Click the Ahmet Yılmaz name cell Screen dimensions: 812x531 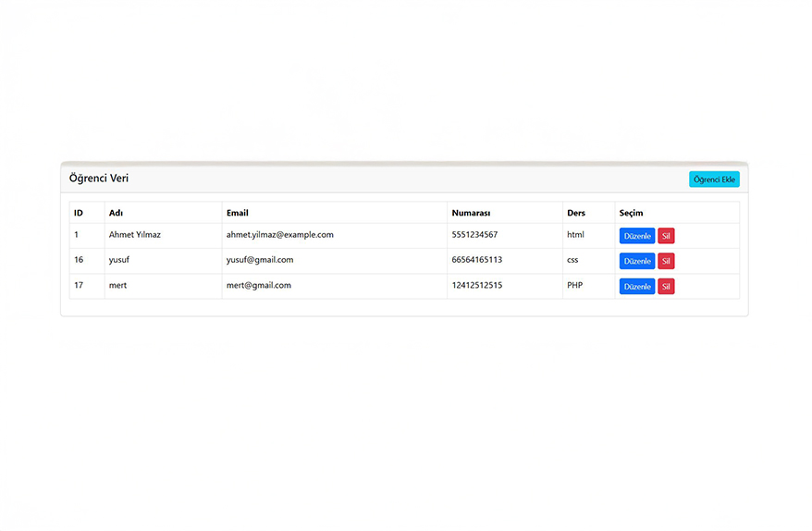click(x=135, y=235)
